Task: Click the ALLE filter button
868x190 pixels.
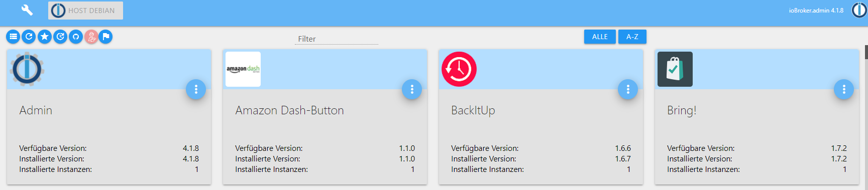Action: click(600, 37)
